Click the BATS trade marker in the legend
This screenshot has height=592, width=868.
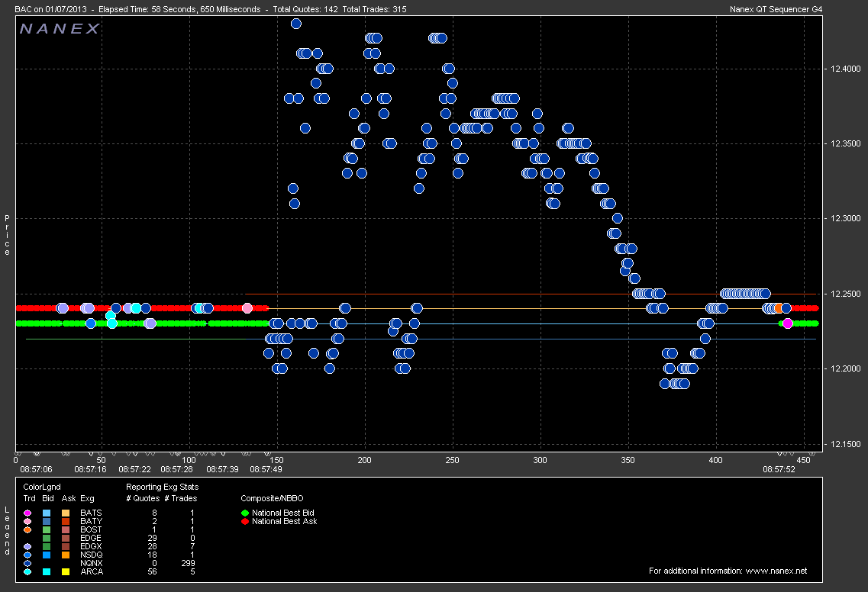click(x=27, y=513)
